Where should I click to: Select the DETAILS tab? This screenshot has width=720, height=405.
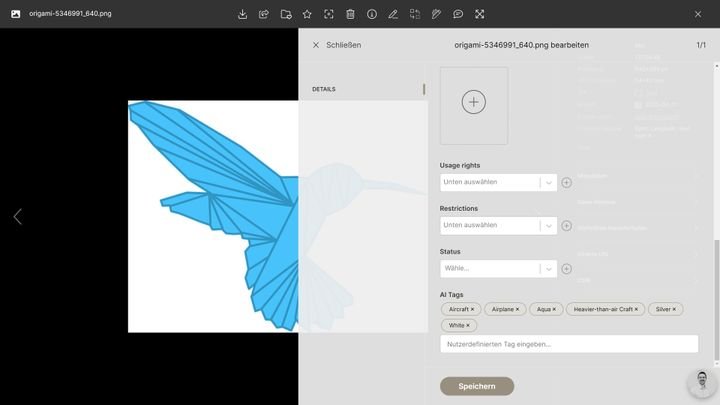[x=324, y=89]
